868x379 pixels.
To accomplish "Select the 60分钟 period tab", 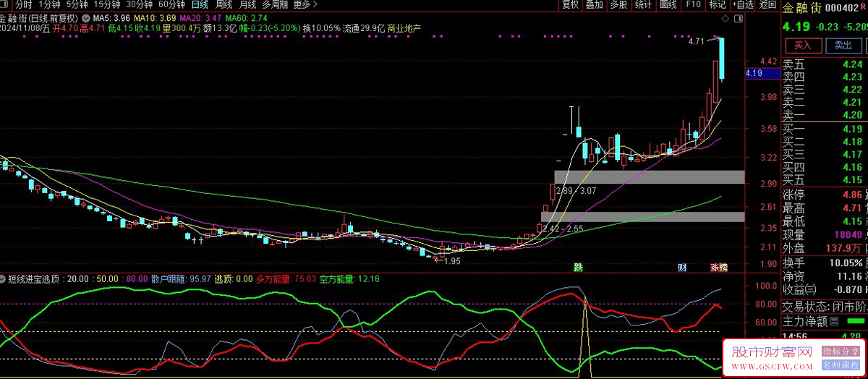I will [x=171, y=5].
